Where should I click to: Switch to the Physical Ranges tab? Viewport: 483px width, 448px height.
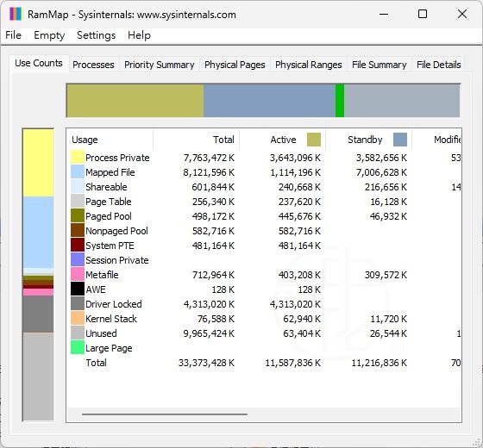[309, 65]
